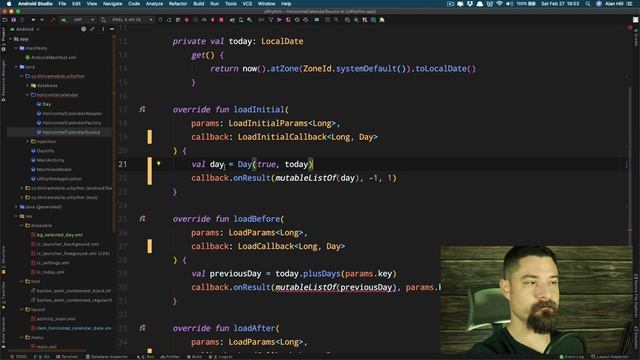Open the Layout Inspector
This screenshot has width=640, height=360.
click(610, 357)
